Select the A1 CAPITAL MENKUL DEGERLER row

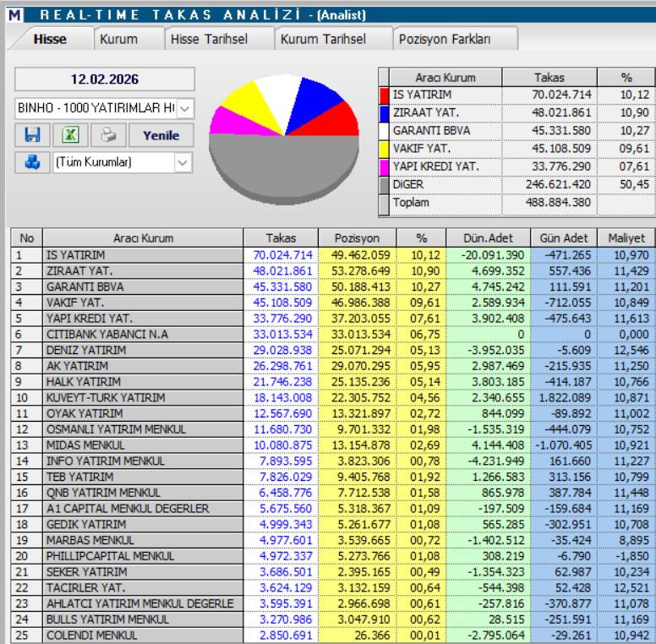click(x=333, y=509)
